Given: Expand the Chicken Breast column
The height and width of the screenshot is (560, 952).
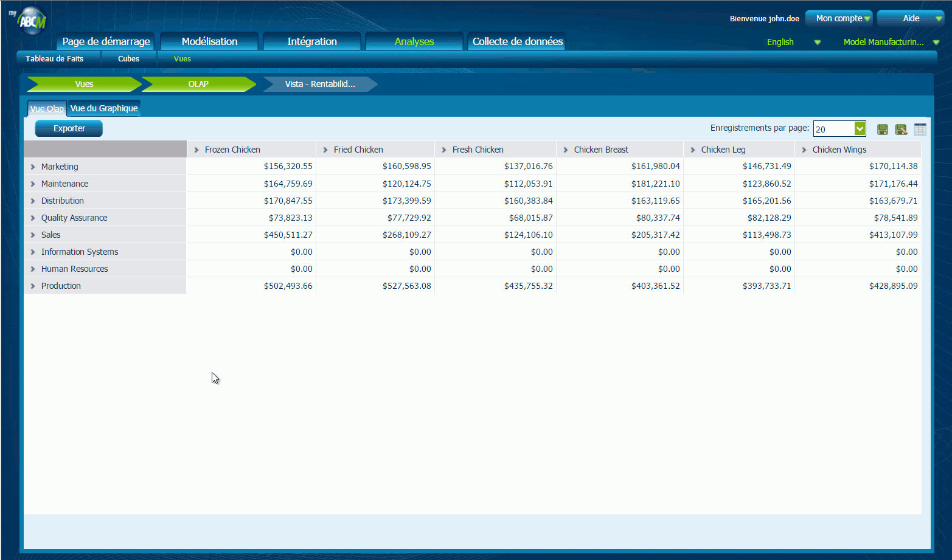Looking at the screenshot, I should (566, 150).
